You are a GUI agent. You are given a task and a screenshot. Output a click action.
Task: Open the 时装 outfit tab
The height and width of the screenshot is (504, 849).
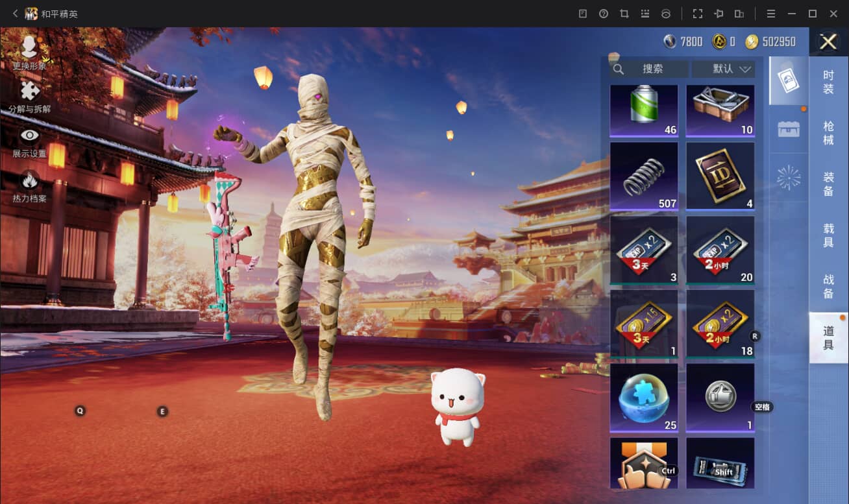pyautogui.click(x=828, y=82)
